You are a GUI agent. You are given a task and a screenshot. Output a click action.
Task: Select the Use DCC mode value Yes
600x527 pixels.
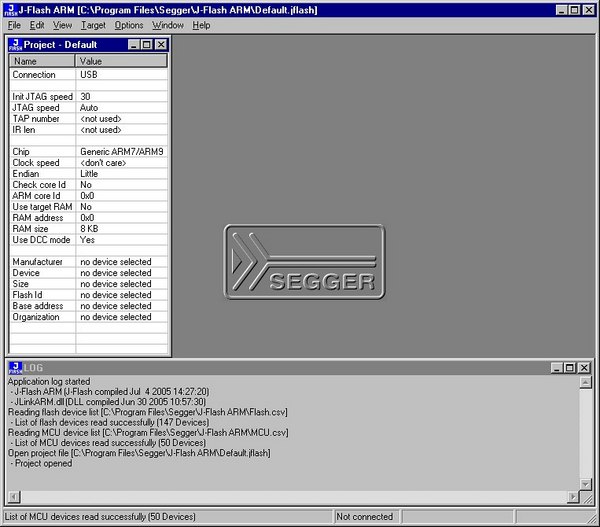pyautogui.click(x=87, y=240)
